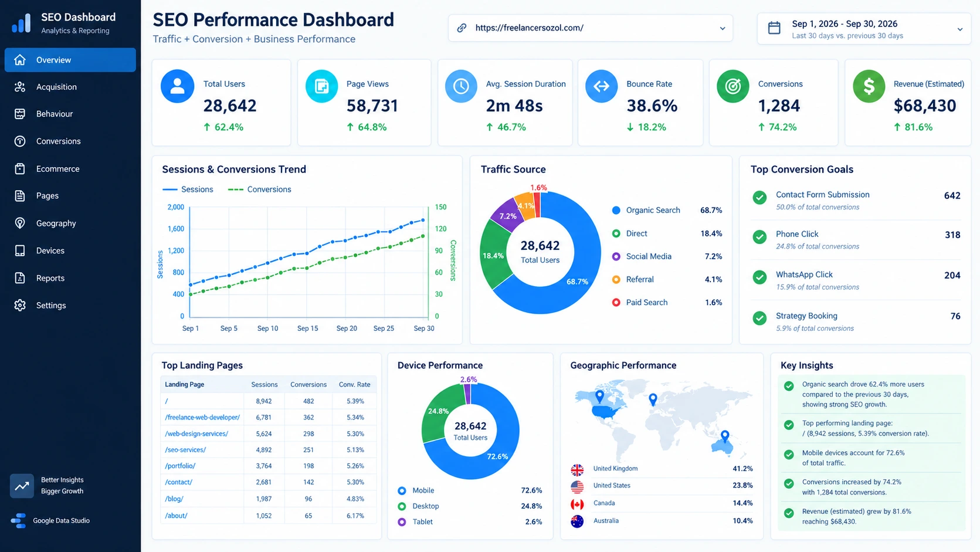Open the /seo-services/ landing page link
Image resolution: width=980 pixels, height=552 pixels.
[x=185, y=450]
